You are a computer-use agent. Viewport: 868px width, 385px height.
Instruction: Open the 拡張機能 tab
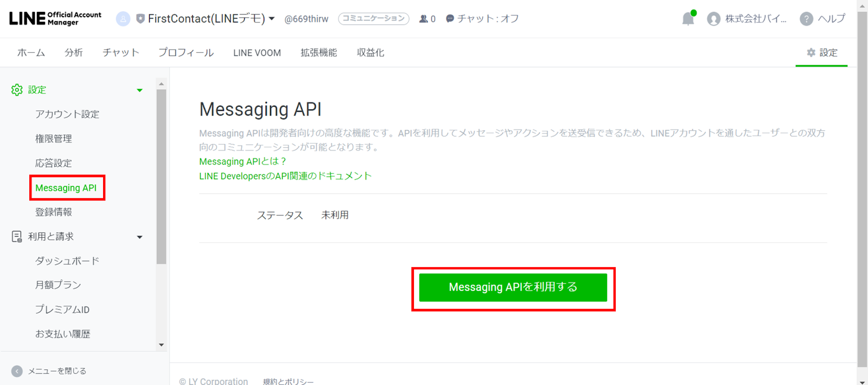click(x=319, y=53)
